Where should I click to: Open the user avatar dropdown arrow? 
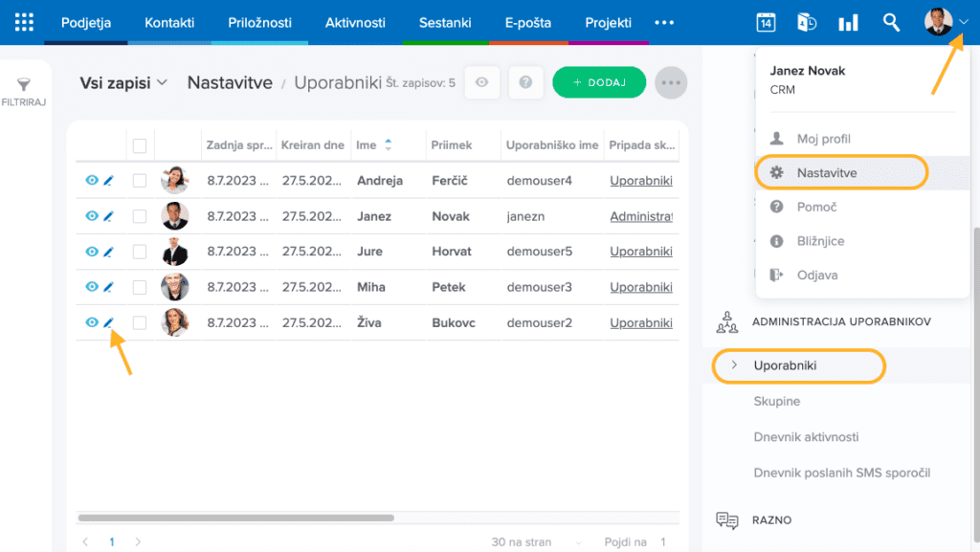click(x=964, y=23)
